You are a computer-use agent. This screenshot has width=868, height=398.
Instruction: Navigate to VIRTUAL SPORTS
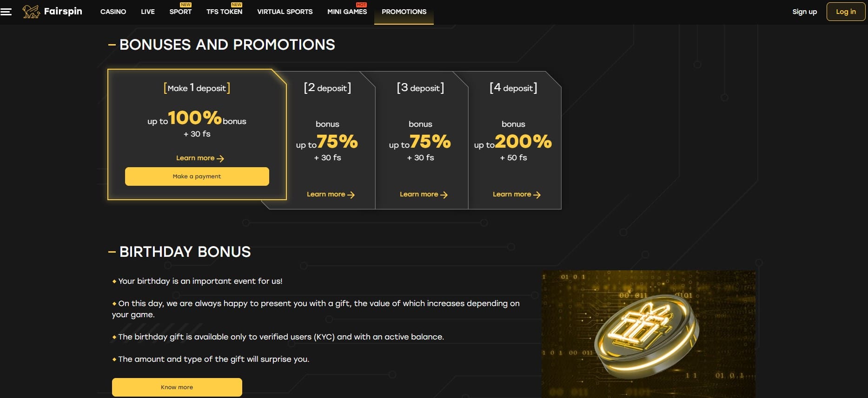point(285,12)
